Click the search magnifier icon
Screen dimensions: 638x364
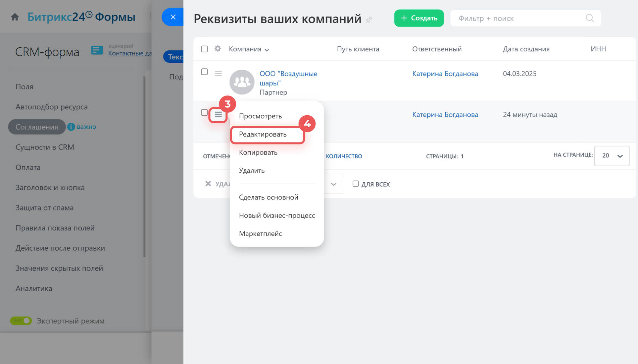590,18
